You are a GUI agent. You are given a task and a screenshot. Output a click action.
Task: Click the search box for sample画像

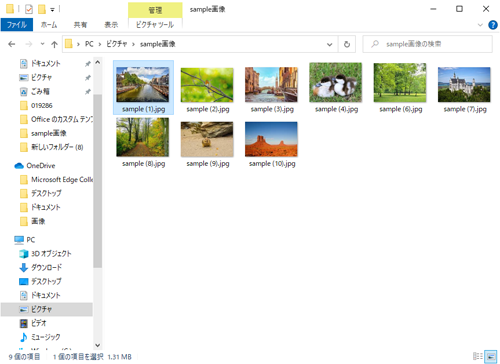427,44
